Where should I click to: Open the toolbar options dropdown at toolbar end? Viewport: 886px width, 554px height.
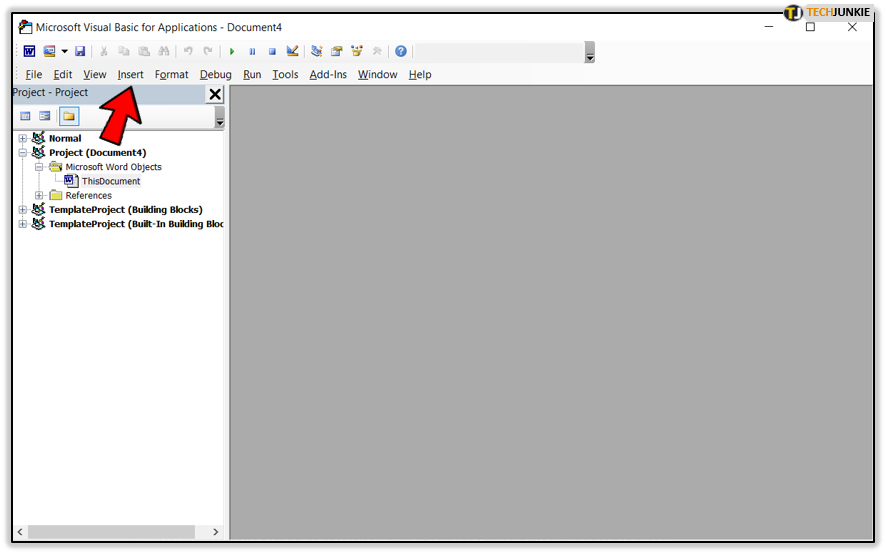point(590,52)
